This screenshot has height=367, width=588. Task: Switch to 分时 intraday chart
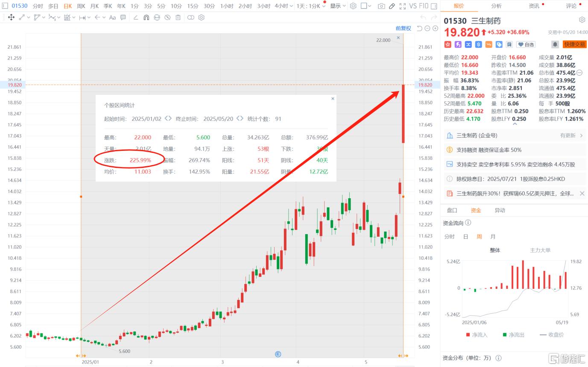click(x=38, y=6)
